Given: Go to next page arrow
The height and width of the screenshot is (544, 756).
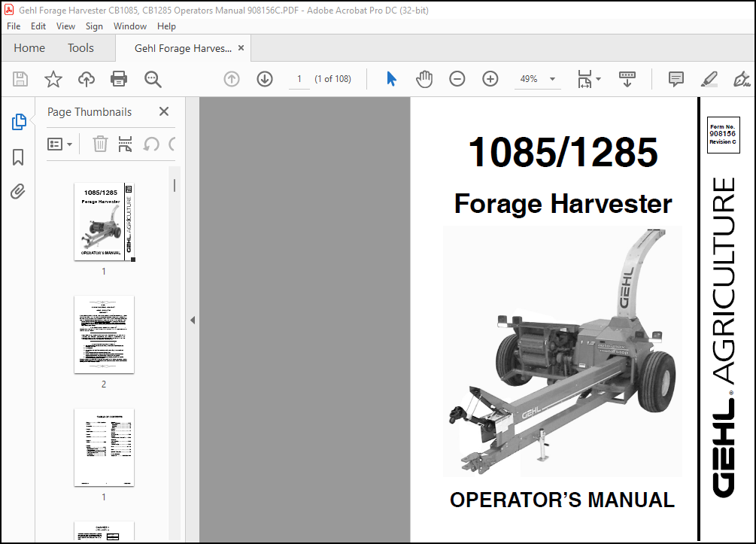Looking at the screenshot, I should pyautogui.click(x=265, y=78).
